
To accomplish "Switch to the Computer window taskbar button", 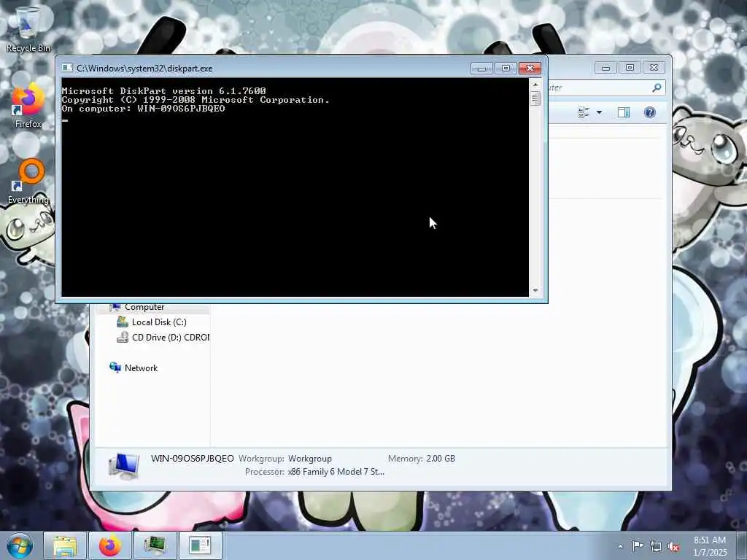I will 155,545.
